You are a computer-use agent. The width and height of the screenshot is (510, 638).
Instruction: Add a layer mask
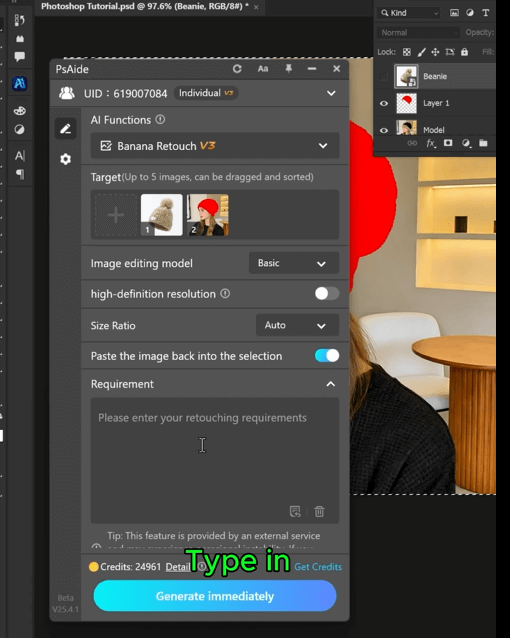click(448, 143)
